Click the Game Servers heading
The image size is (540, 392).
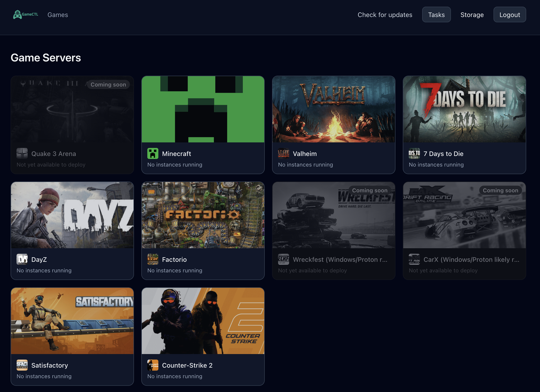[x=46, y=58]
